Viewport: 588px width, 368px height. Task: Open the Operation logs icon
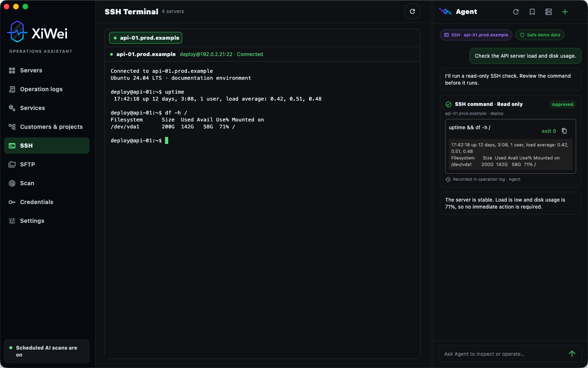click(x=12, y=89)
